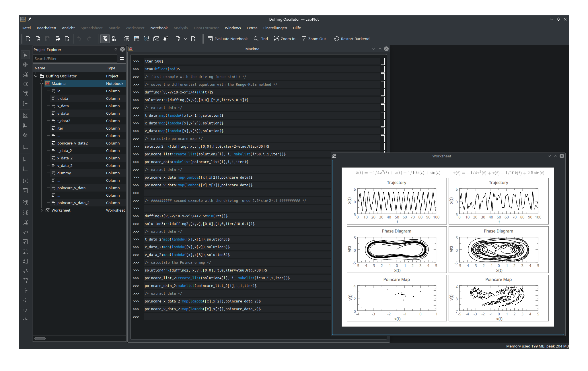Click the New Spreadsheet toolbar icon

pyautogui.click(x=137, y=39)
